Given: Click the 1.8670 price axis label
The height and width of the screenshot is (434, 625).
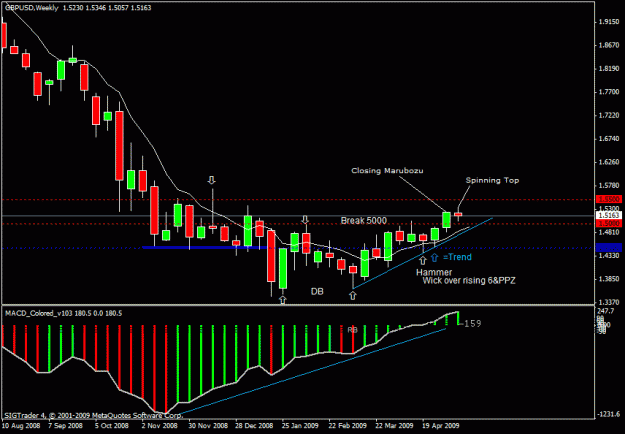Looking at the screenshot, I should click(x=609, y=45).
